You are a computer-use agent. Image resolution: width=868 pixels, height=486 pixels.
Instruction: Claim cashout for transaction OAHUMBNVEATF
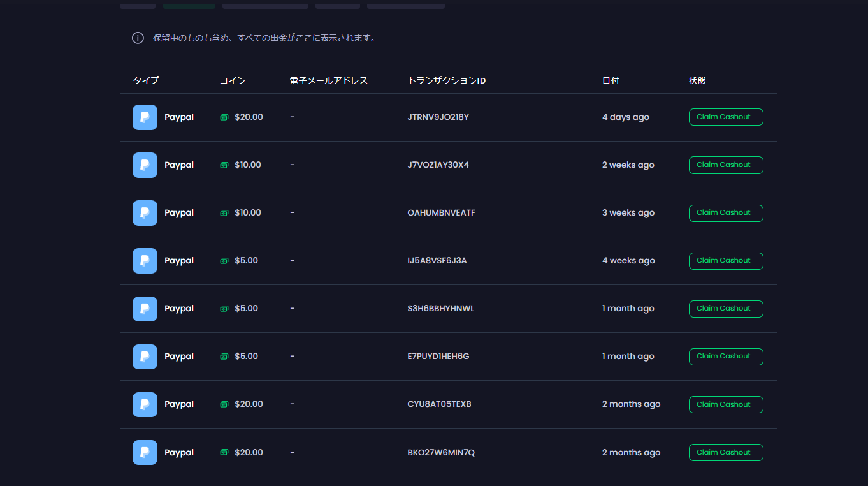click(726, 213)
